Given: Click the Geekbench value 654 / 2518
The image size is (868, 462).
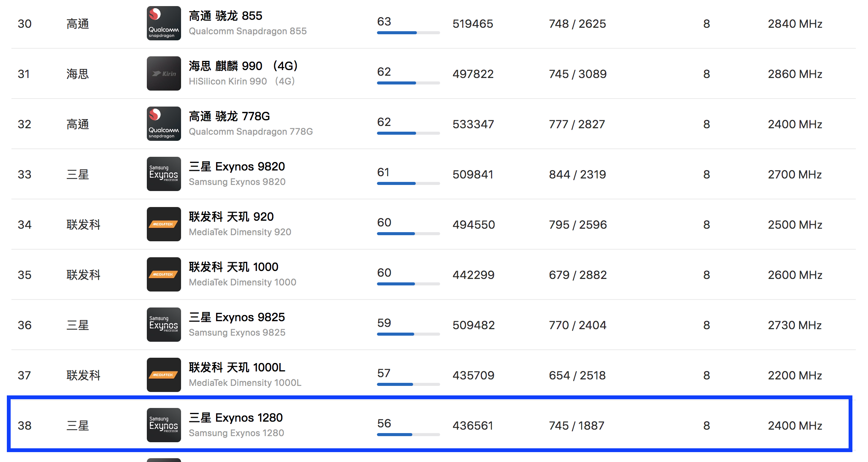Looking at the screenshot, I should pos(577,376).
